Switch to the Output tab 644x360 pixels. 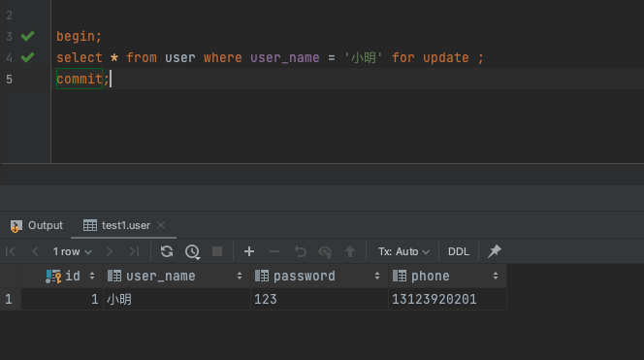37,225
